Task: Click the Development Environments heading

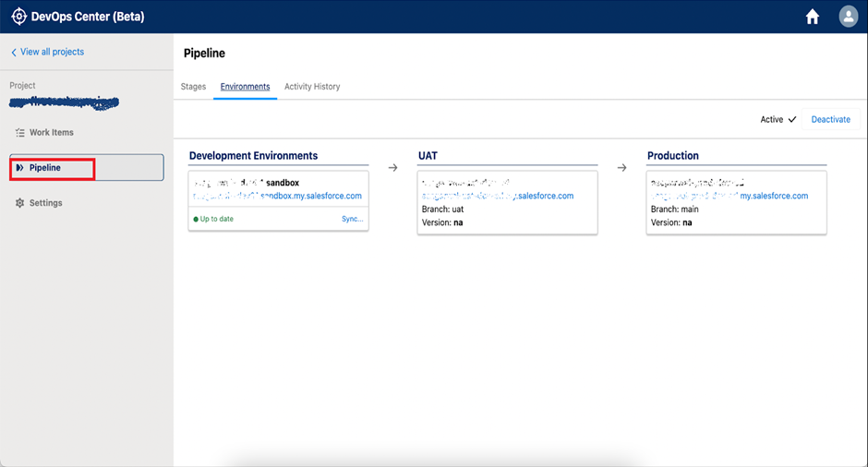Action: point(254,156)
